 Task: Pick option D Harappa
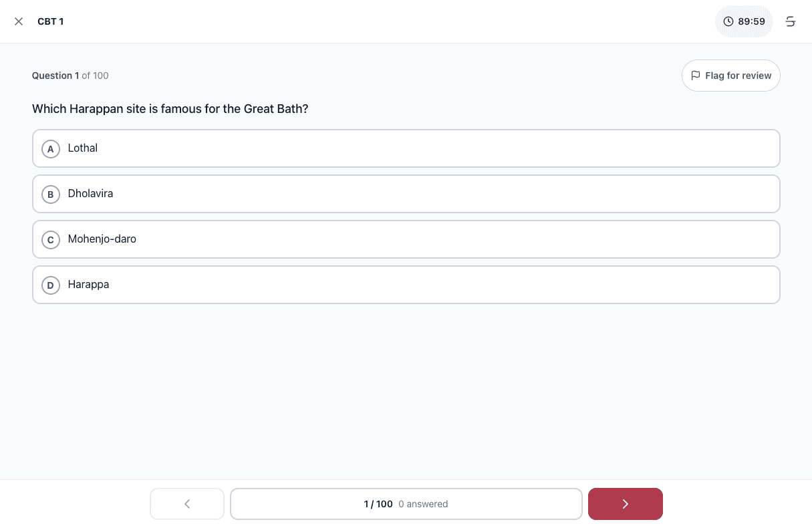coord(406,285)
